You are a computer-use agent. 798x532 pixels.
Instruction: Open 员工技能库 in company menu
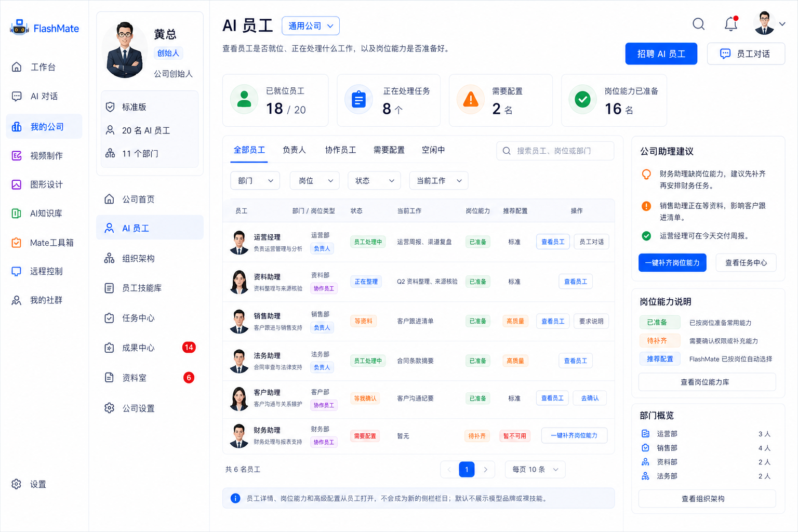pos(150,288)
